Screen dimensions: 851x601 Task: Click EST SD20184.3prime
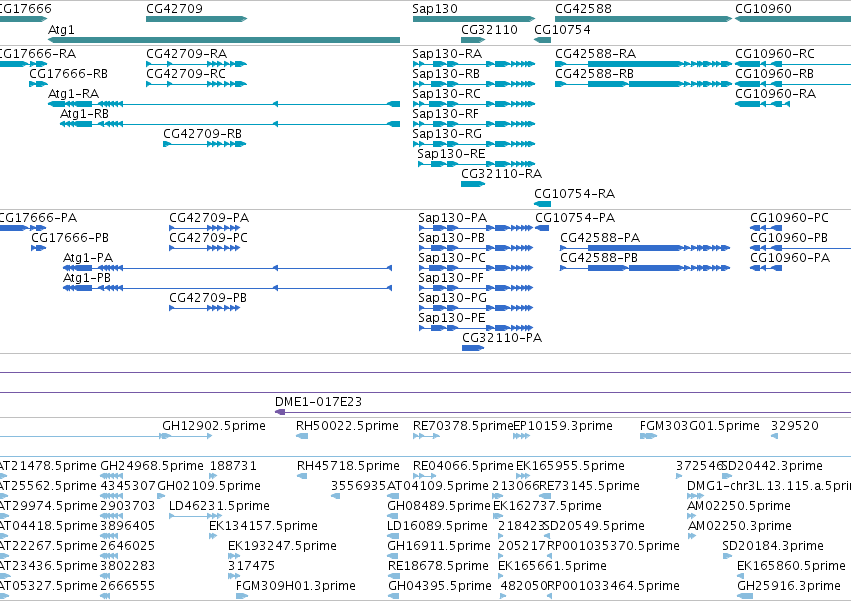[727, 556]
